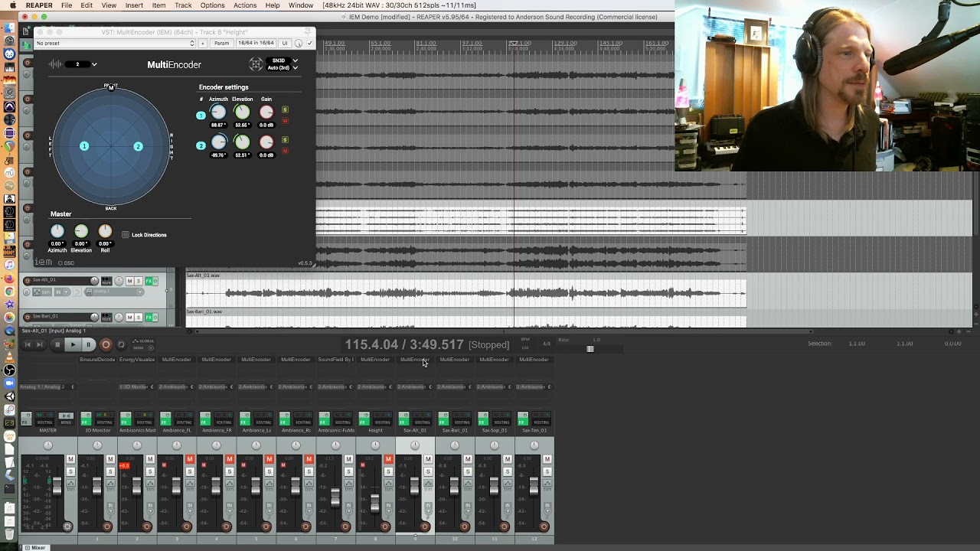
Task: Open SoundField By FX slot in mixer
Action: coord(335,360)
